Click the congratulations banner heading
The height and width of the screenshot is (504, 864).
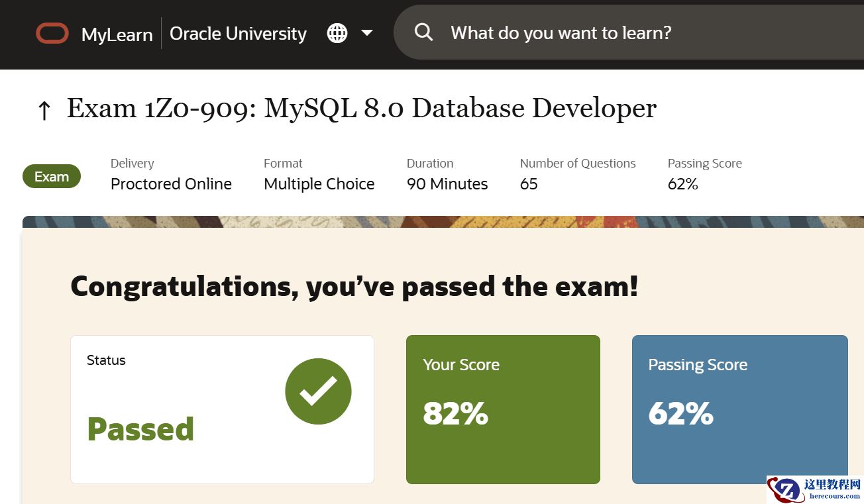[x=354, y=286]
